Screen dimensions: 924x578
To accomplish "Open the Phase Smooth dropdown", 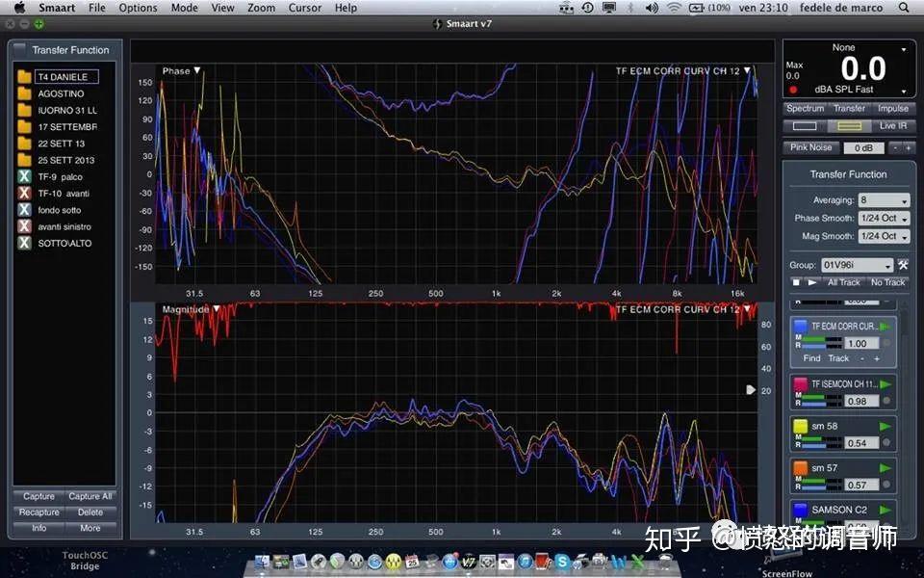I will click(x=884, y=219).
